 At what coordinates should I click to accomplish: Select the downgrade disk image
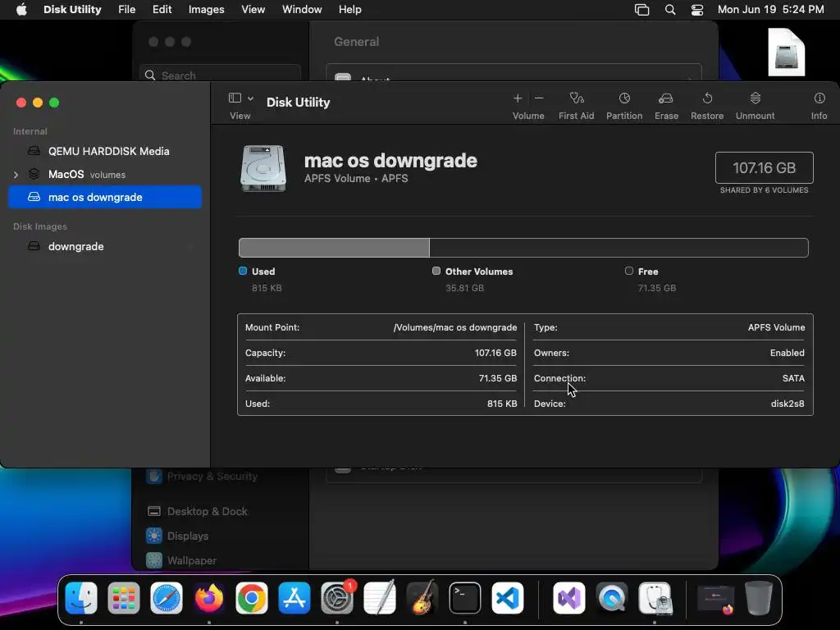[105, 246]
